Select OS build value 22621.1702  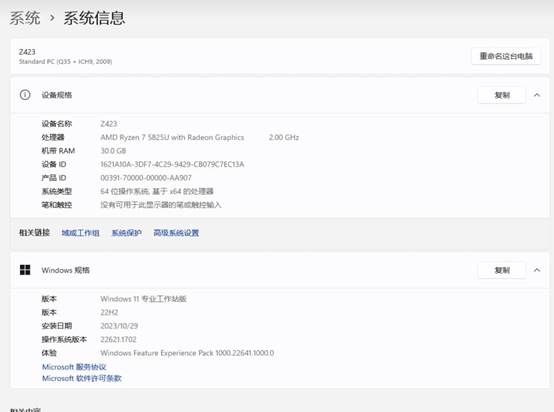tap(118, 339)
